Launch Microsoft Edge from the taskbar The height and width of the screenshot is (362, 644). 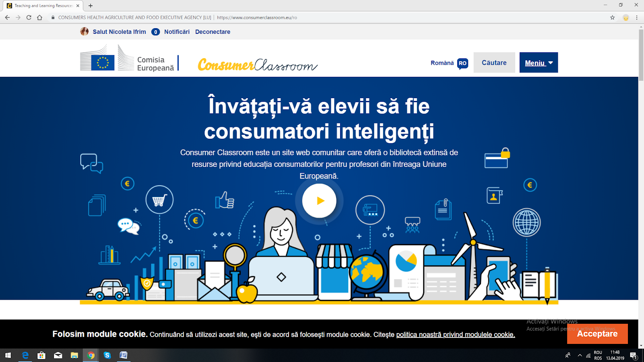coord(25,355)
